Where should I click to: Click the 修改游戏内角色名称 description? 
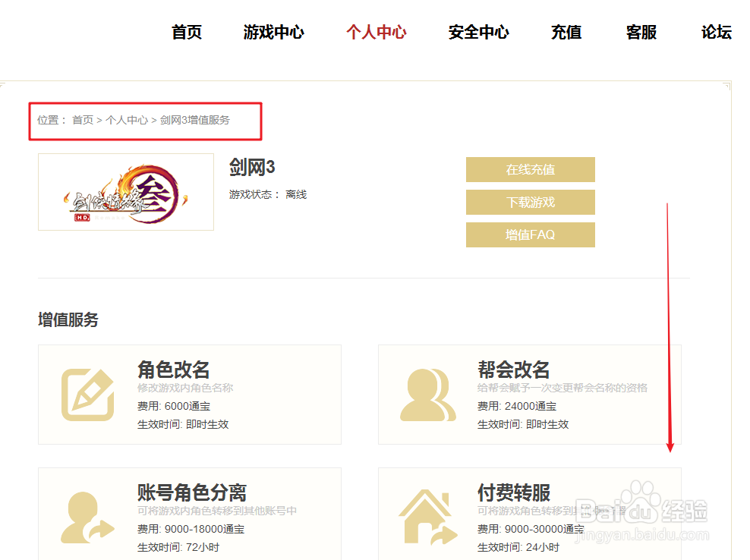point(185,388)
